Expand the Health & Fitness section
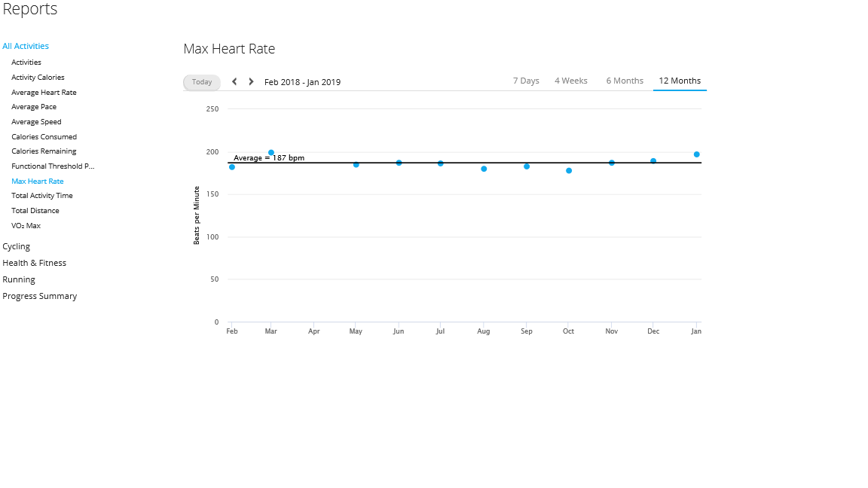The height and width of the screenshot is (488, 868). coord(35,263)
